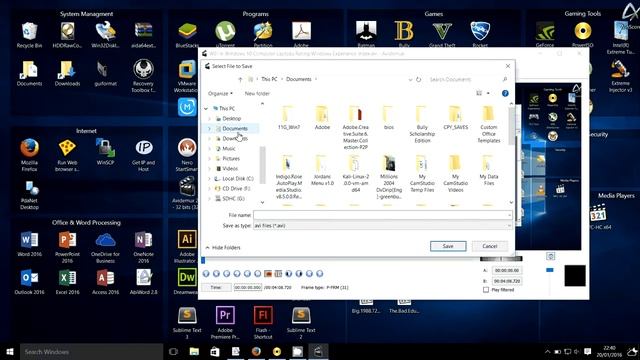The height and width of the screenshot is (360, 640).
Task: Click the Adobe Premiere Pro desktop icon
Action: pos(225,322)
